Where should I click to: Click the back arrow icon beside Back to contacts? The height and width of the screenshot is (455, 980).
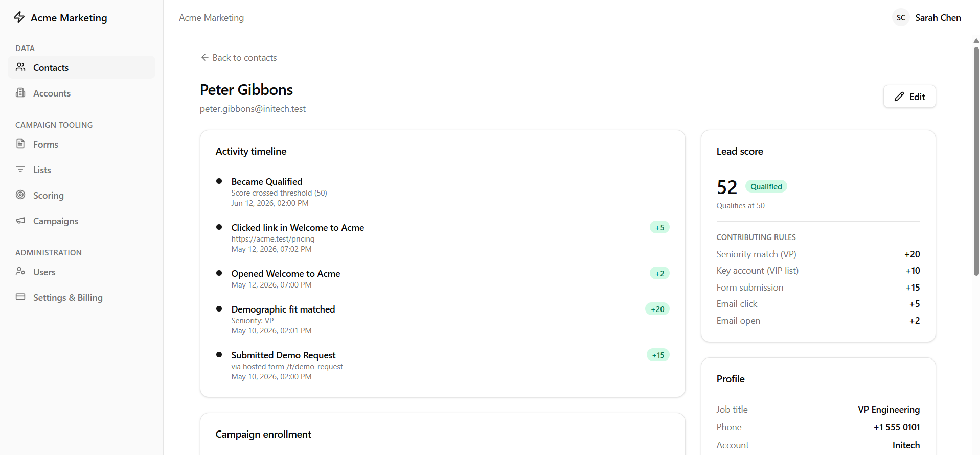point(204,57)
